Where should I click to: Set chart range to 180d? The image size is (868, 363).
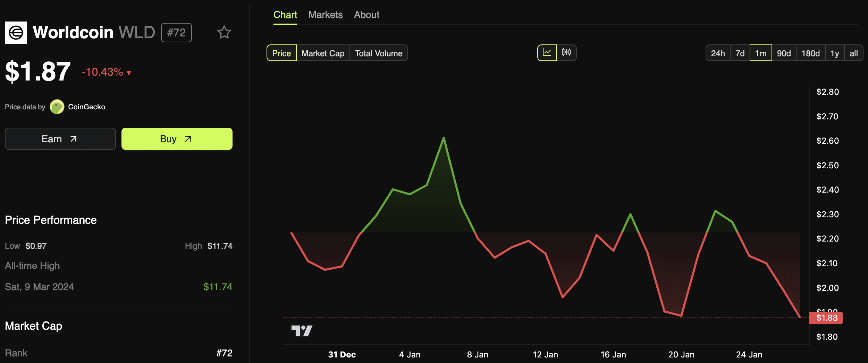[810, 53]
